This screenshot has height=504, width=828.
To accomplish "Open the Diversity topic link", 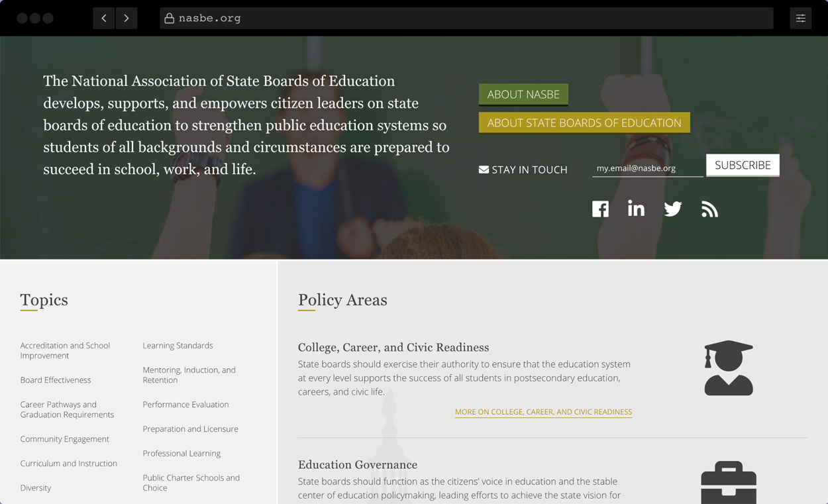I will (35, 487).
